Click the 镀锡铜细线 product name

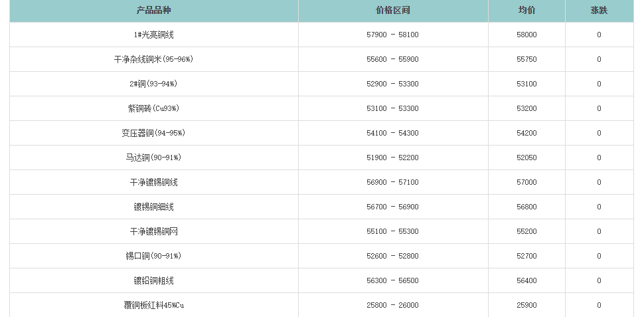click(153, 207)
